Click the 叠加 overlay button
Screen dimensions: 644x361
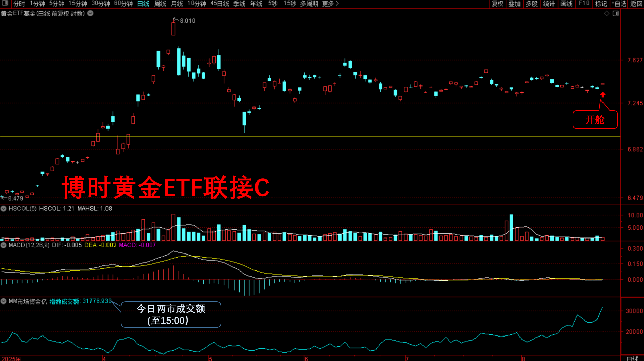click(x=514, y=4)
